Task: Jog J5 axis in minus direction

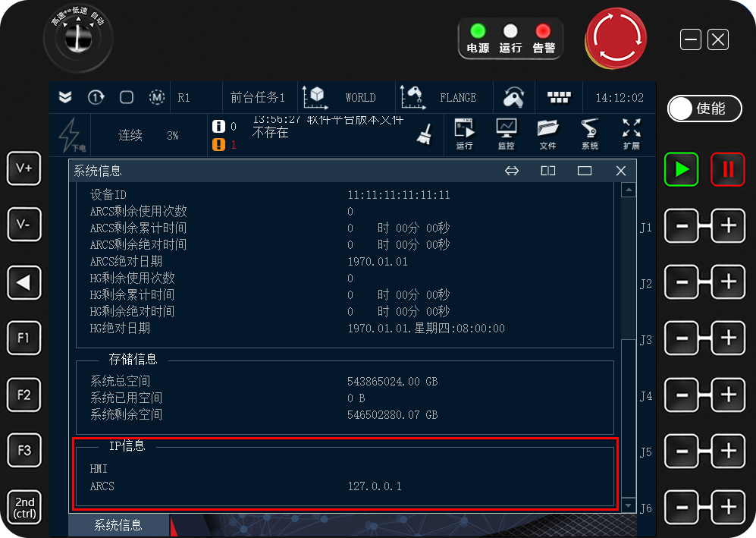Action: point(682,451)
